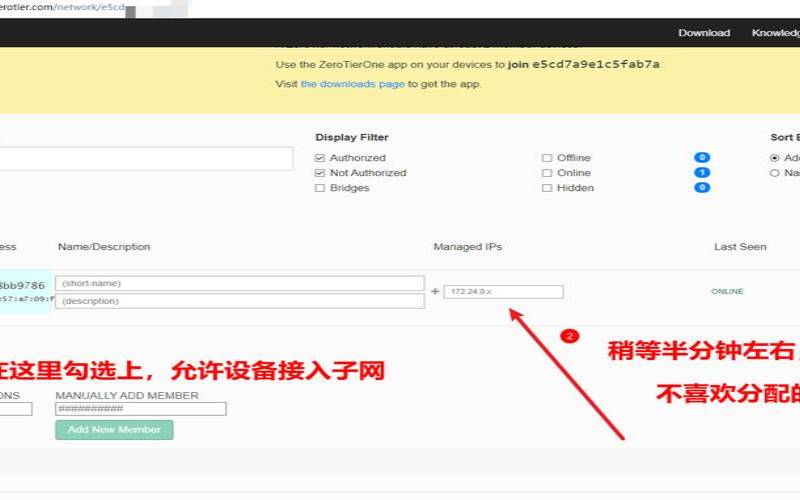Focus the description input field

(240, 301)
